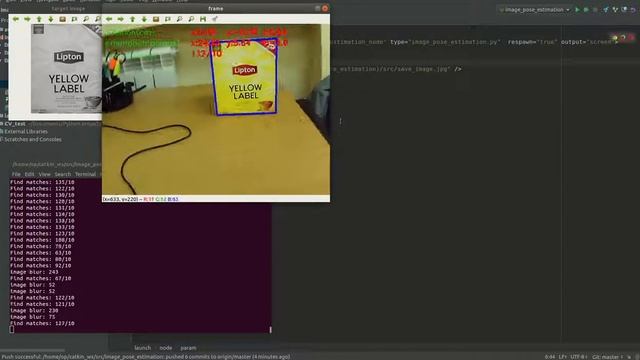Open the Terminal menu in terminal window
The height and width of the screenshot is (360, 640).
pyautogui.click(x=85, y=174)
